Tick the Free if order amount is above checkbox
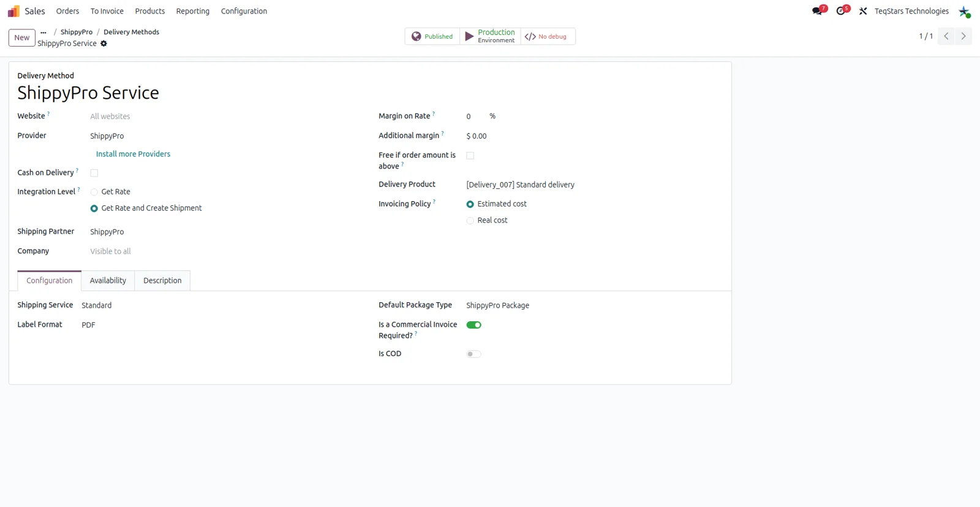The height and width of the screenshot is (507, 980). [x=470, y=156]
